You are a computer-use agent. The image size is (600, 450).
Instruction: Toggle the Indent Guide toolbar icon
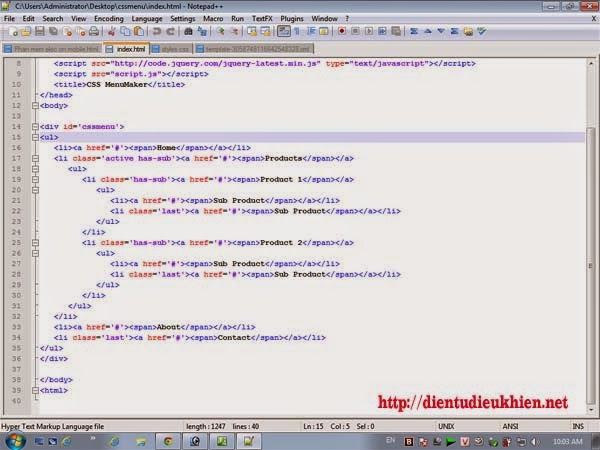(x=310, y=32)
